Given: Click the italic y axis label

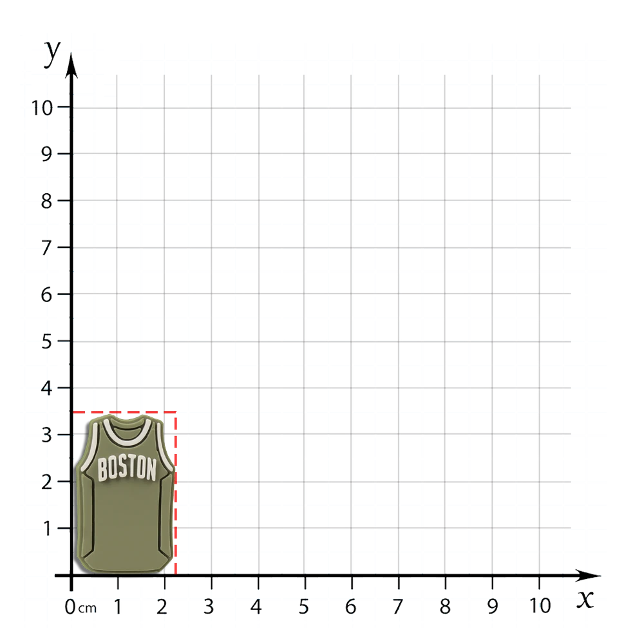Looking at the screenshot, I should pyautogui.click(x=53, y=52).
